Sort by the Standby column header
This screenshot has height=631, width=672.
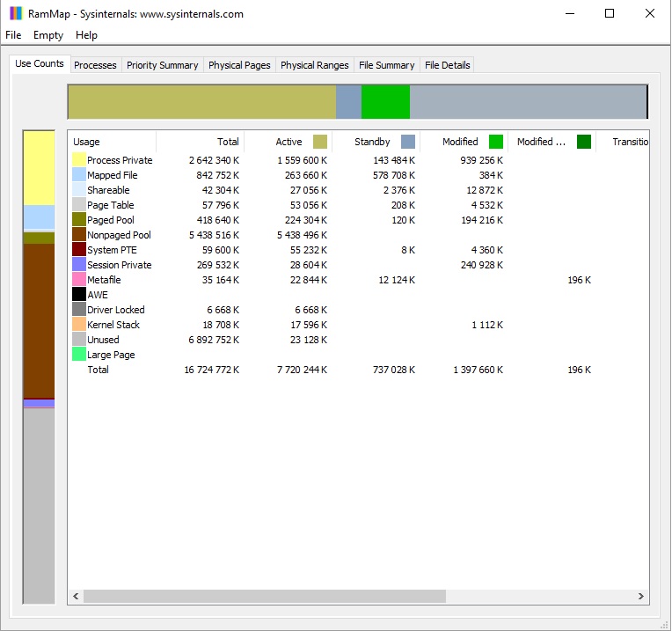click(x=372, y=142)
